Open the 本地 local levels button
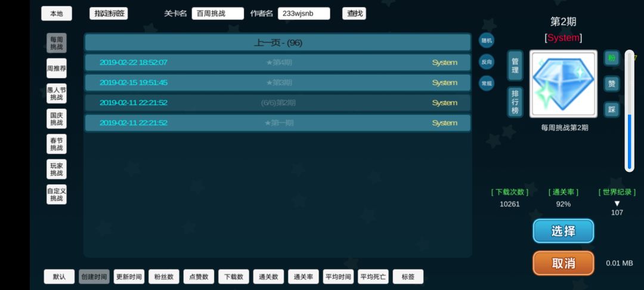Viewport: 644px width, 290px height. tap(56, 14)
